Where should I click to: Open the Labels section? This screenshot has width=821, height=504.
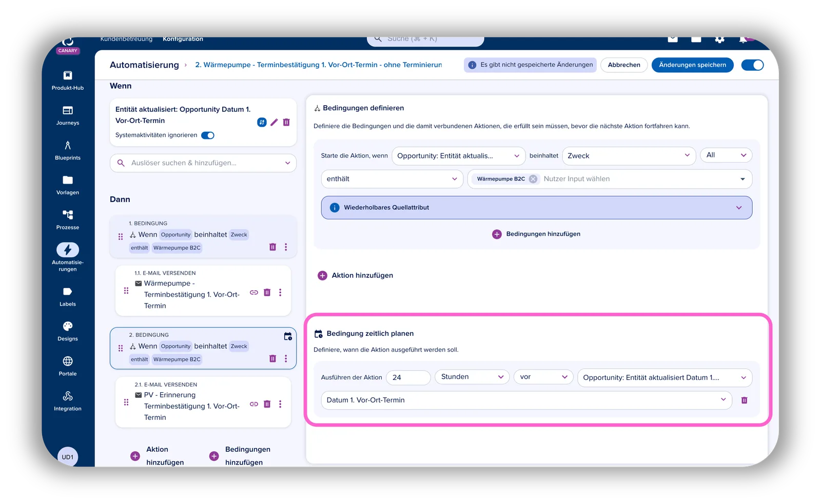[x=67, y=297]
